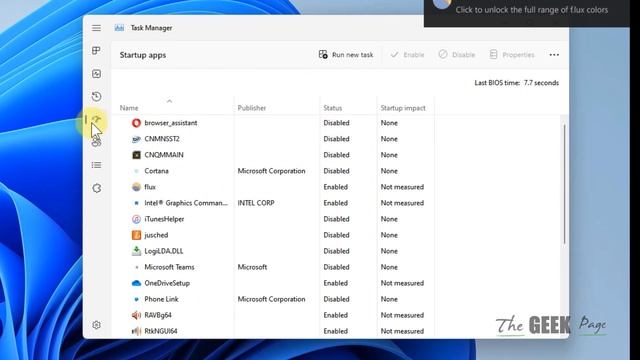
Task: Click the CNMNSST2 app icon
Action: pyautogui.click(x=136, y=139)
